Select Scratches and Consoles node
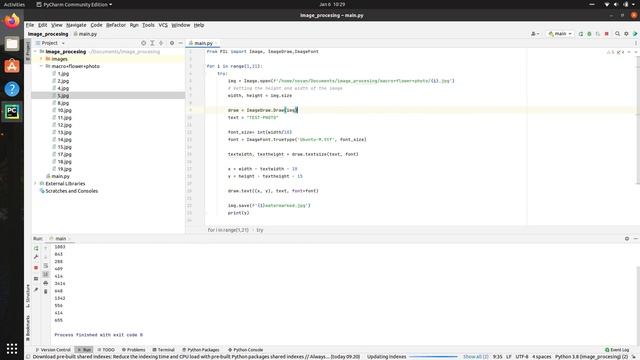Viewport: 640px width, 360px height. click(x=71, y=191)
